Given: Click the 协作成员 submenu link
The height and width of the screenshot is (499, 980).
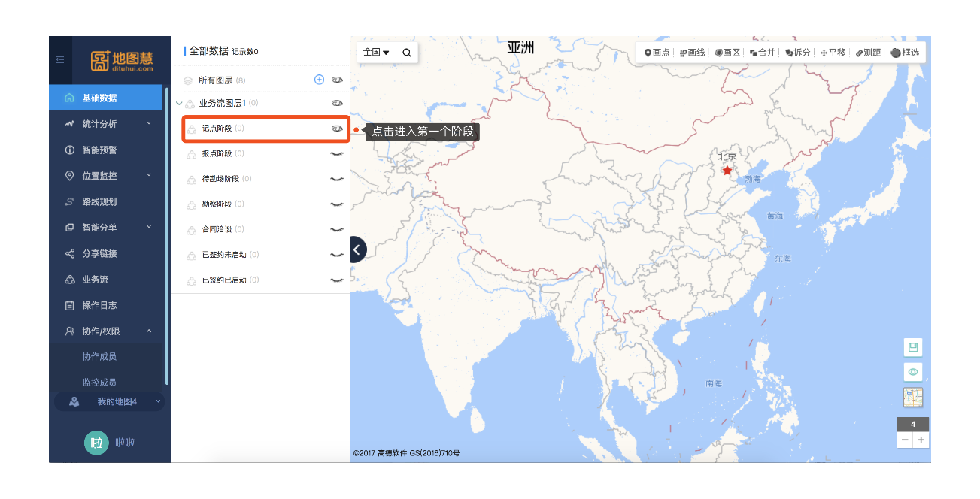Looking at the screenshot, I should (x=99, y=356).
